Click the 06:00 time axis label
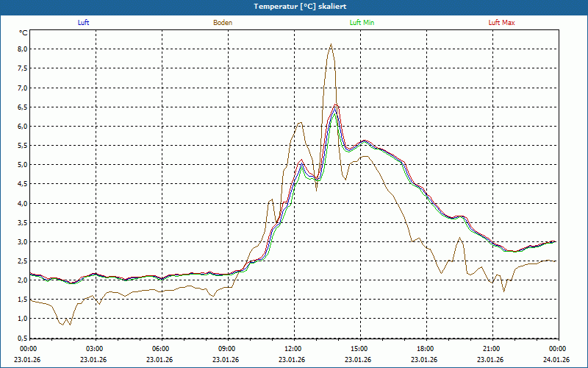588x368 pixels. click(x=161, y=349)
